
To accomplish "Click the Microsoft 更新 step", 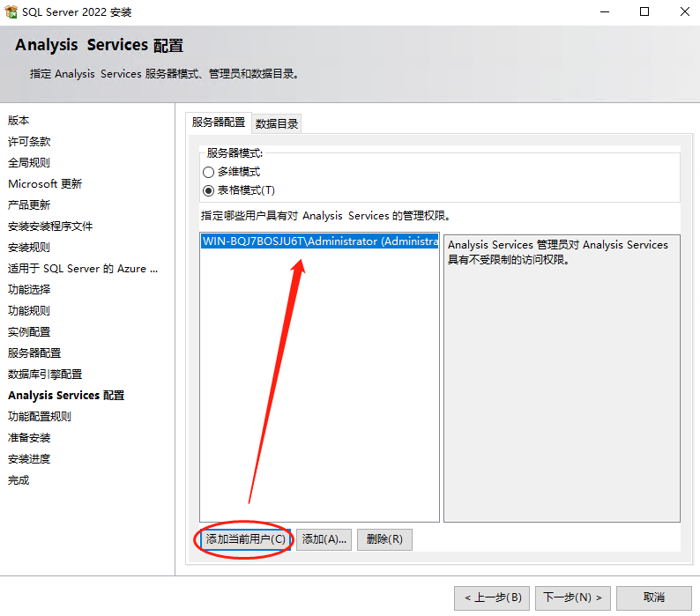I will 45,184.
